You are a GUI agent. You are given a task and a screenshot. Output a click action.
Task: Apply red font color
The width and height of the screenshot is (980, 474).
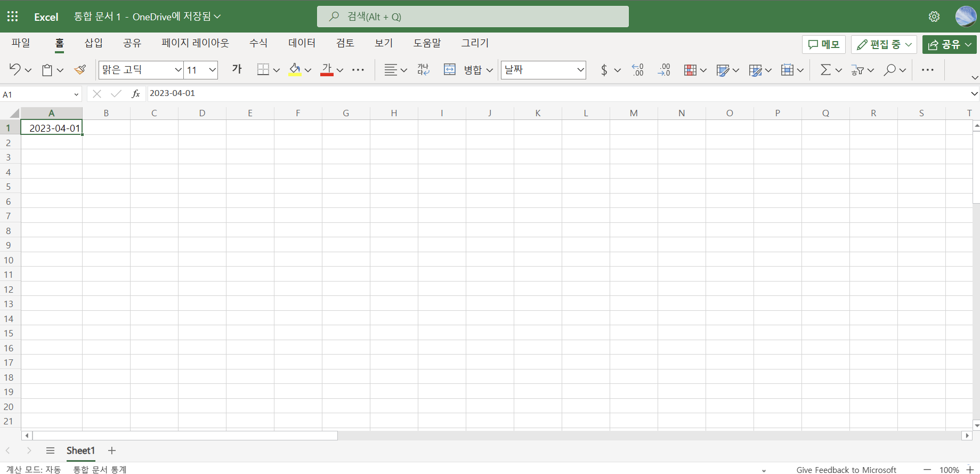[327, 70]
